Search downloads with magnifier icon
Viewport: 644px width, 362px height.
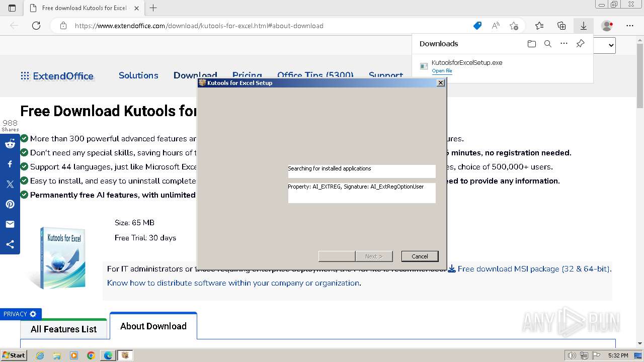(x=548, y=44)
